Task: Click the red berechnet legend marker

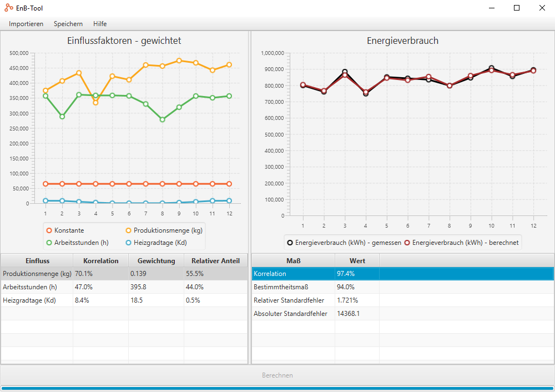Action: tap(407, 243)
